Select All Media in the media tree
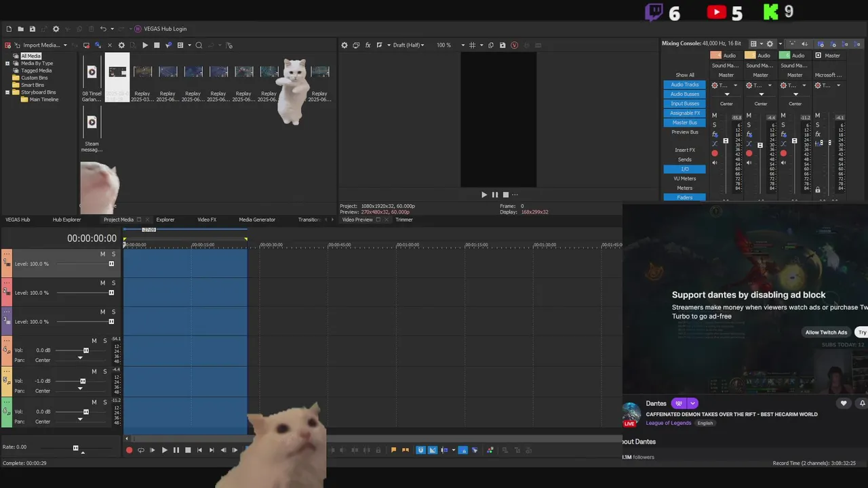868x488 pixels. click(x=31, y=56)
